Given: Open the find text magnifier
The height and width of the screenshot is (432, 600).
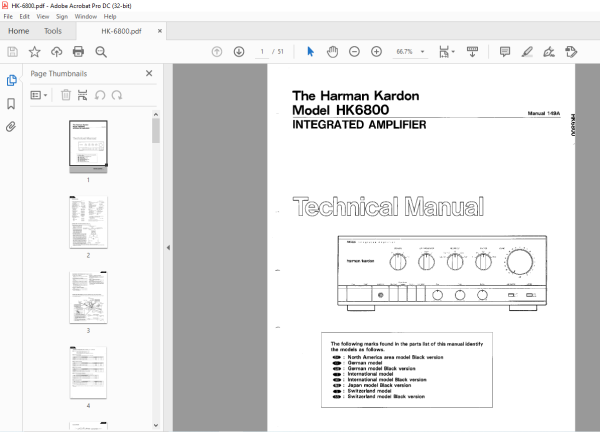Looking at the screenshot, I should point(101,52).
